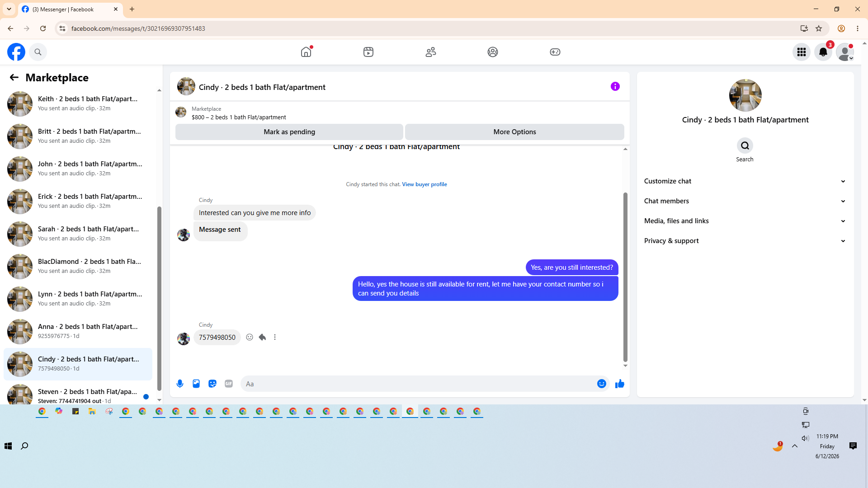Click More Options button
Viewport: 868px width, 488px height.
[x=514, y=132]
